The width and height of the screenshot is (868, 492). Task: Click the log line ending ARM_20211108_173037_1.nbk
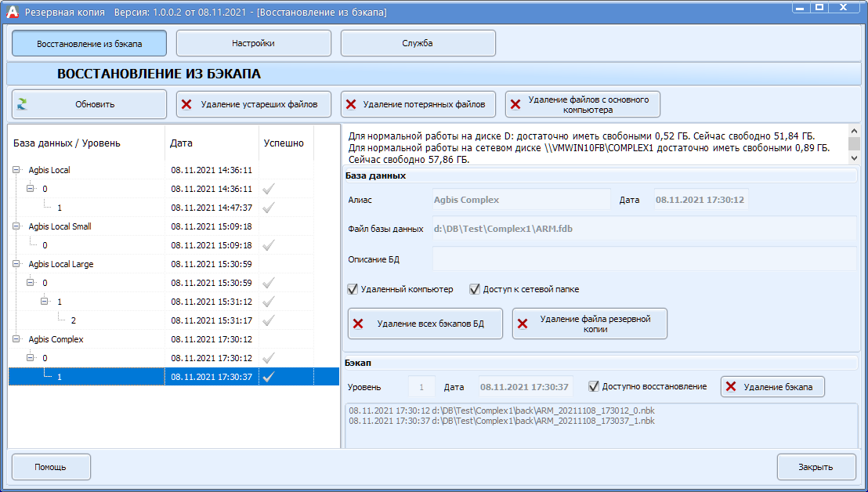click(501, 421)
